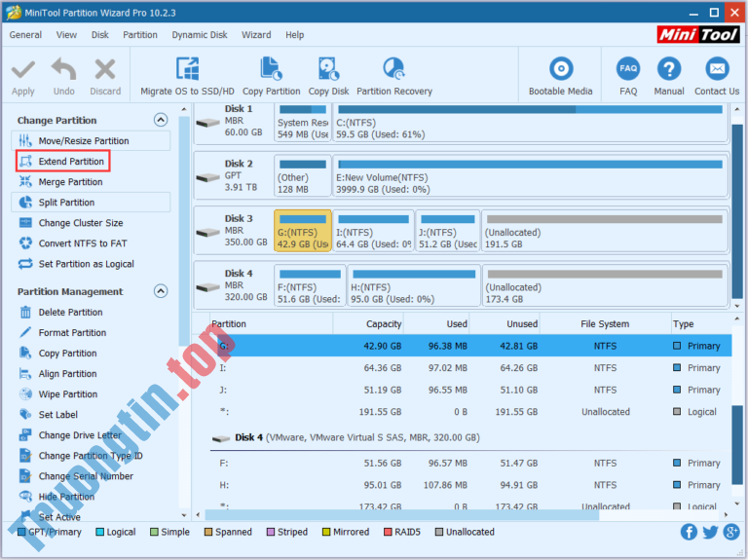
Task: Open the Disk menu
Action: [x=100, y=35]
